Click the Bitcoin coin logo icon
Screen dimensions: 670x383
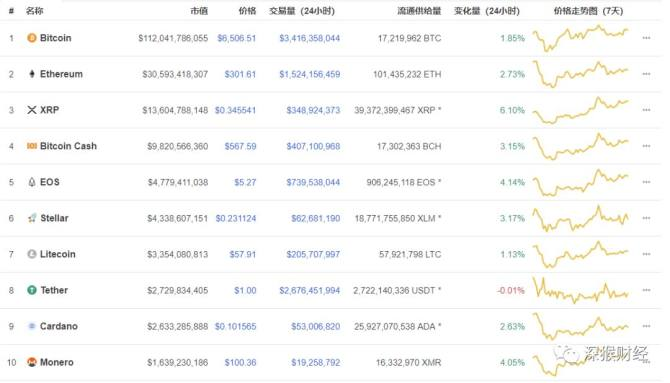pyautogui.click(x=32, y=38)
